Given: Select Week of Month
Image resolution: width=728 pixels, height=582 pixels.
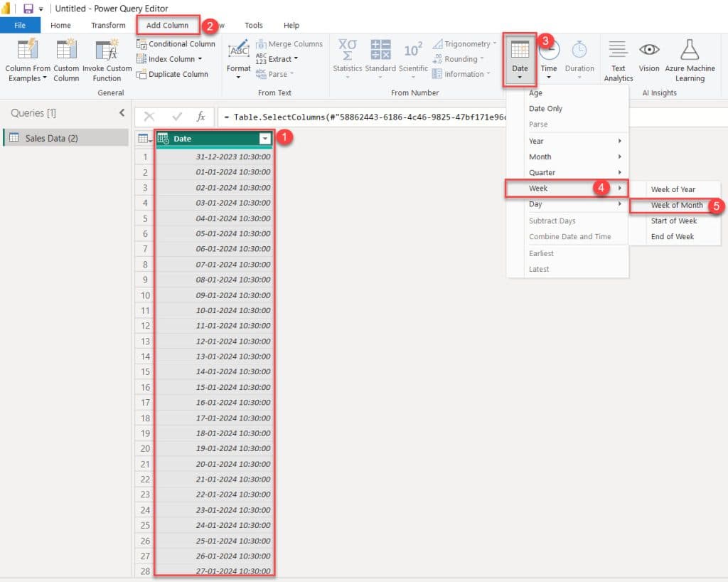Looking at the screenshot, I should (677, 206).
